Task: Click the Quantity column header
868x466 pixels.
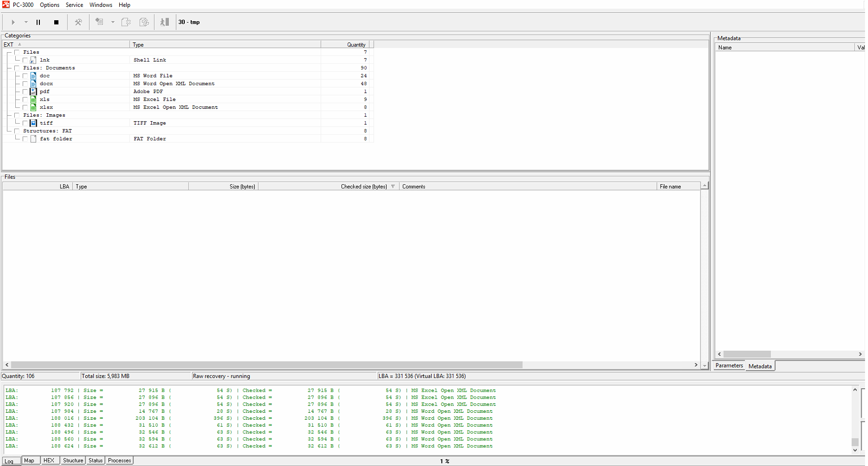Action: point(356,45)
